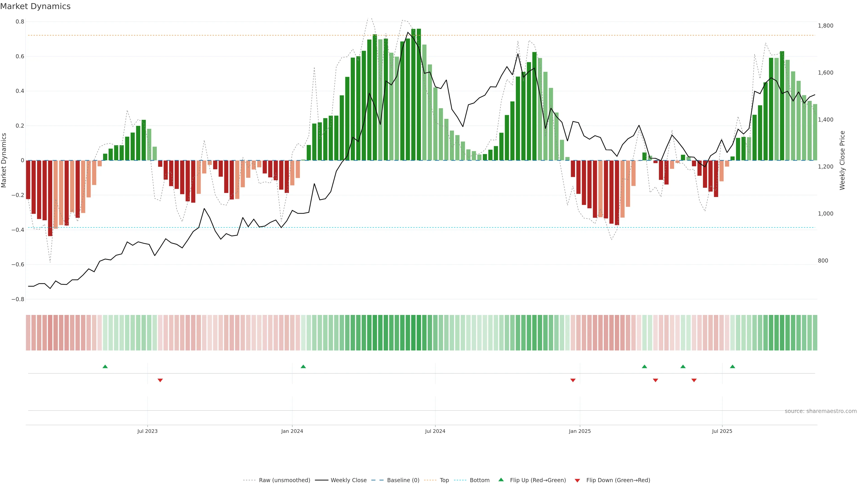Click the Jul 2024 x-axis label
This screenshot has height=488, width=868.
[x=435, y=431]
